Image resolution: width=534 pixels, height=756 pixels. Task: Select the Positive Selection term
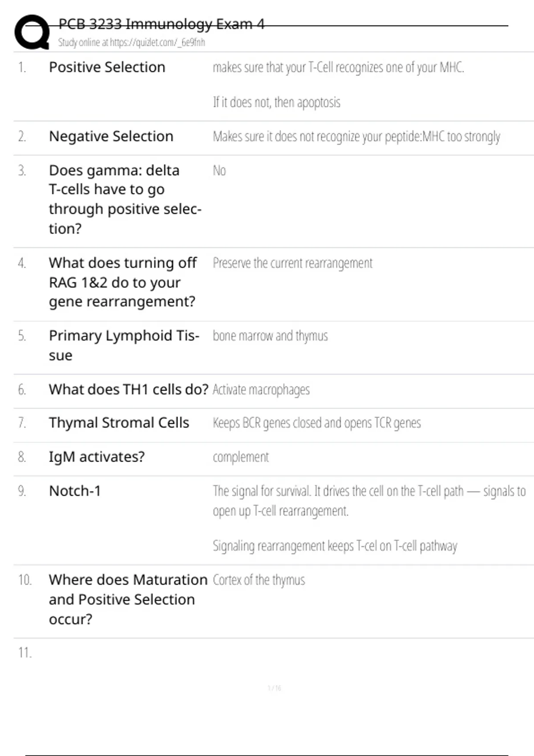click(x=107, y=67)
